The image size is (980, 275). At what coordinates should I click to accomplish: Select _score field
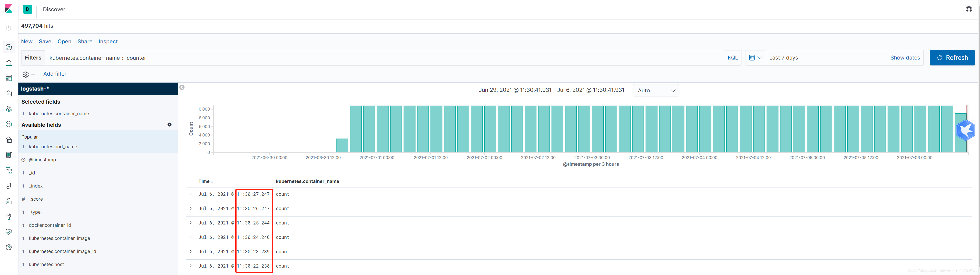pos(36,199)
